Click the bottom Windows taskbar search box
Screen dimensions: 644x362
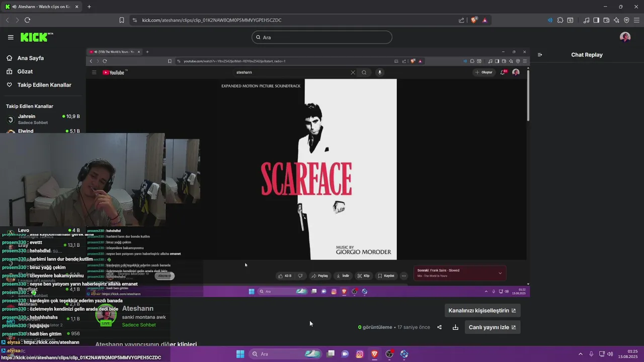click(285, 354)
